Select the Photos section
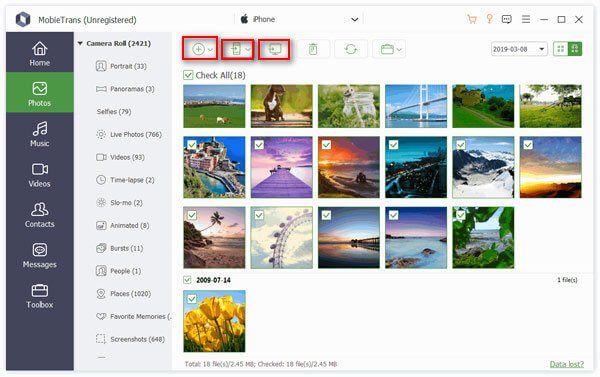600x377 pixels. click(40, 93)
